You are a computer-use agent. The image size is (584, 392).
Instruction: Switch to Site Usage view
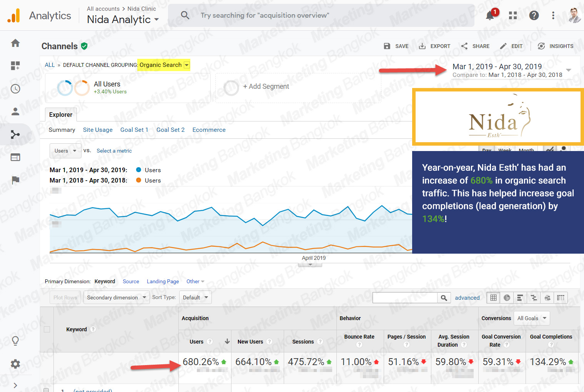98,130
